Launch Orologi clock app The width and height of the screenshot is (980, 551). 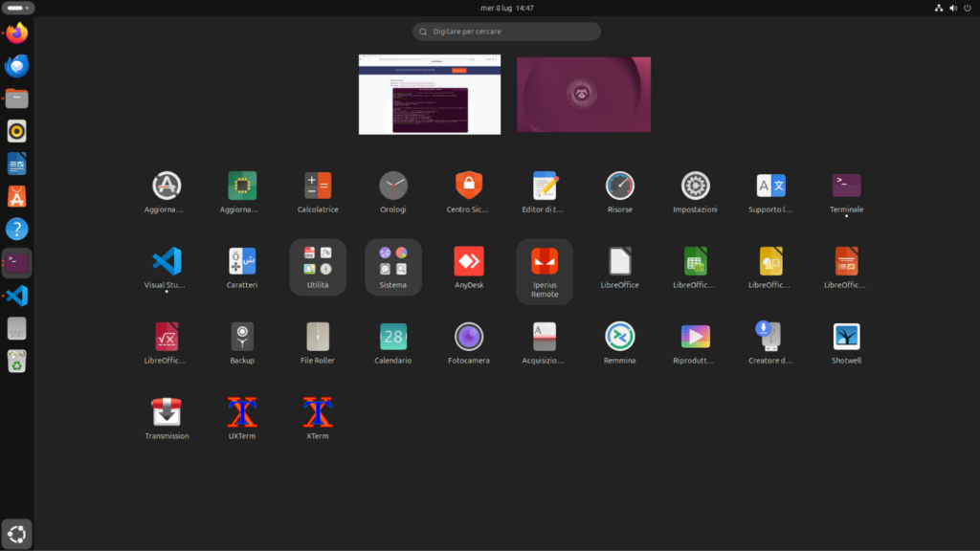(x=393, y=186)
